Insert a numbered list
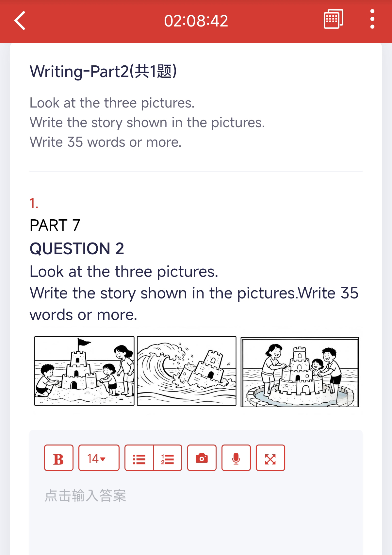The height and width of the screenshot is (555, 392). (168, 458)
